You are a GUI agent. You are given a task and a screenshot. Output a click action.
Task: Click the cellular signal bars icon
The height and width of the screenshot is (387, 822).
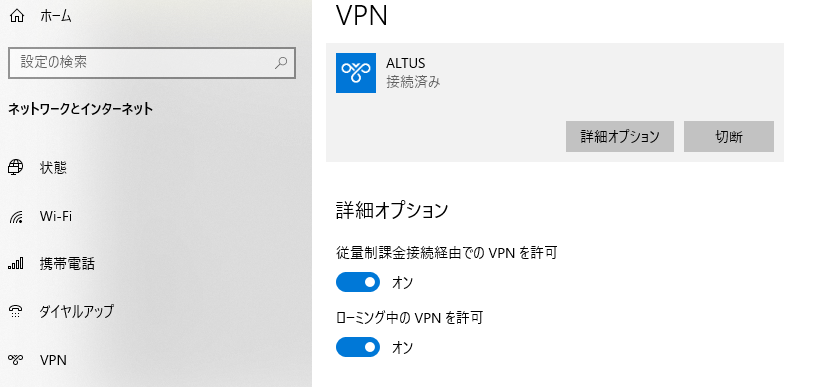tap(16, 264)
